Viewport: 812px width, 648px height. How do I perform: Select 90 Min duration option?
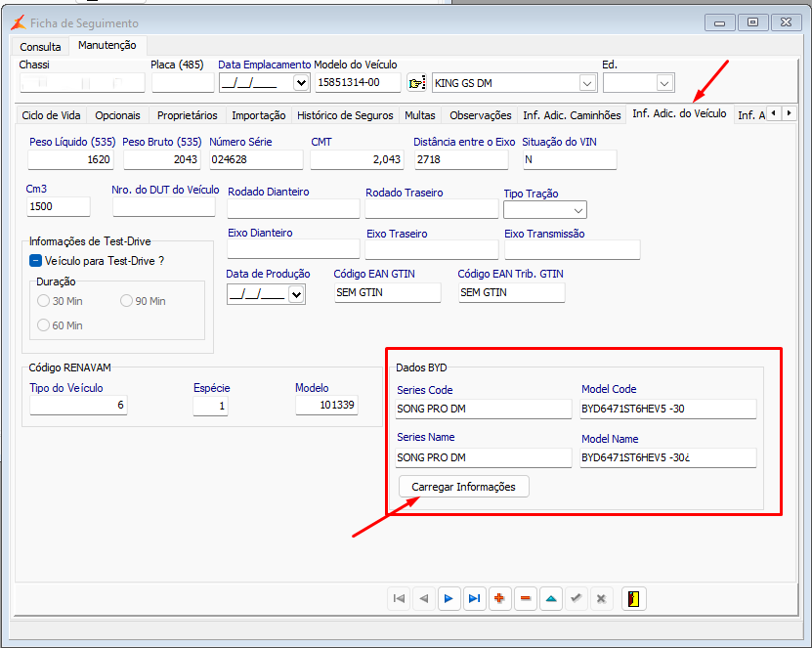coord(126,301)
